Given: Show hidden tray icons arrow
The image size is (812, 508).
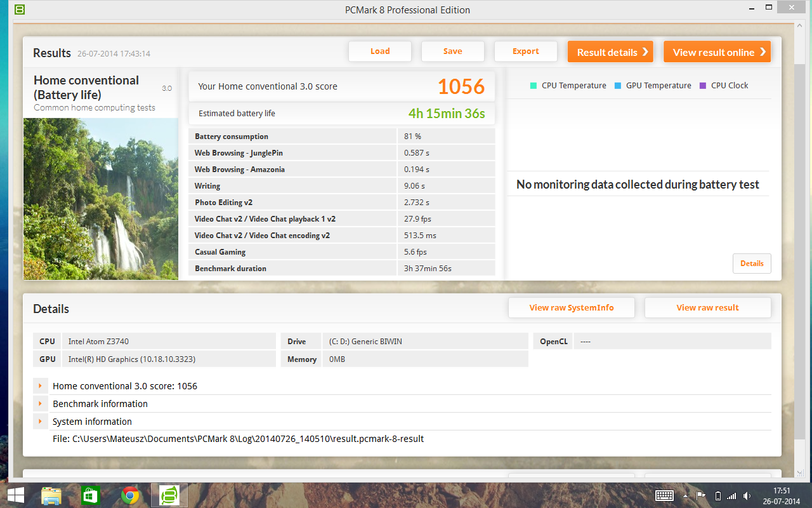Looking at the screenshot, I should point(686,496).
